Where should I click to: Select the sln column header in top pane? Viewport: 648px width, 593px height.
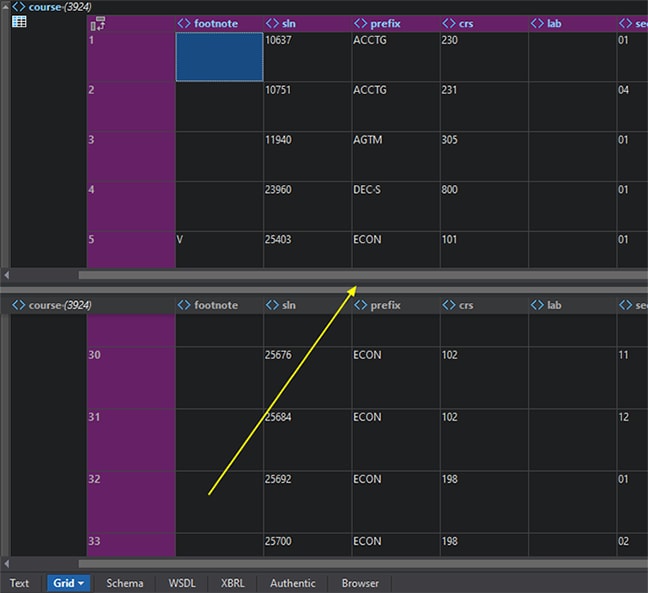pyautogui.click(x=289, y=23)
